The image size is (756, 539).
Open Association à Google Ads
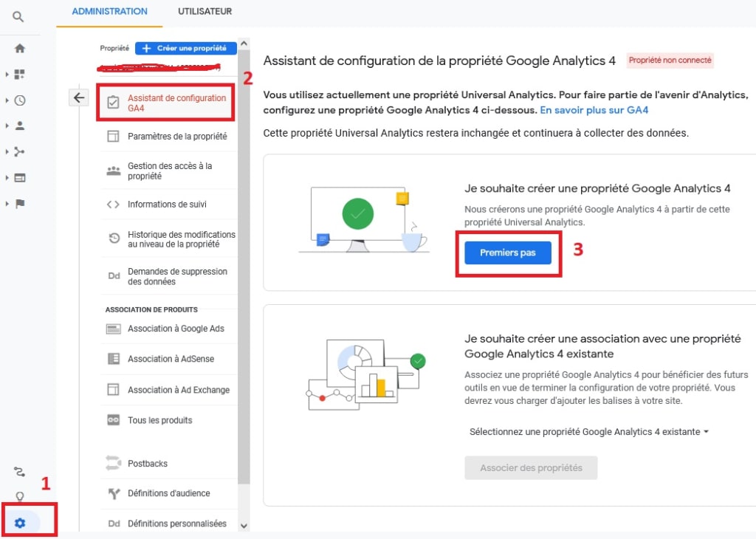coord(169,329)
